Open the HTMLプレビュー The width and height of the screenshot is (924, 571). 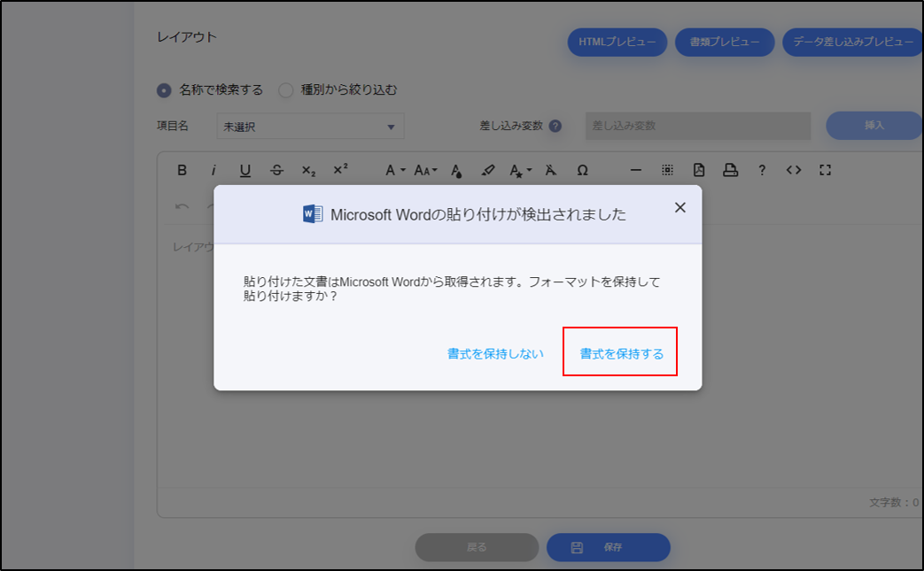coord(617,42)
